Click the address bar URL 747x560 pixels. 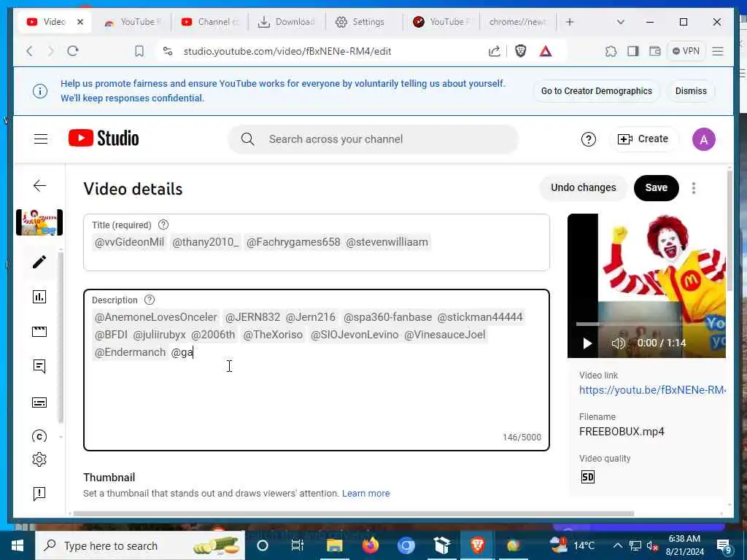click(287, 52)
